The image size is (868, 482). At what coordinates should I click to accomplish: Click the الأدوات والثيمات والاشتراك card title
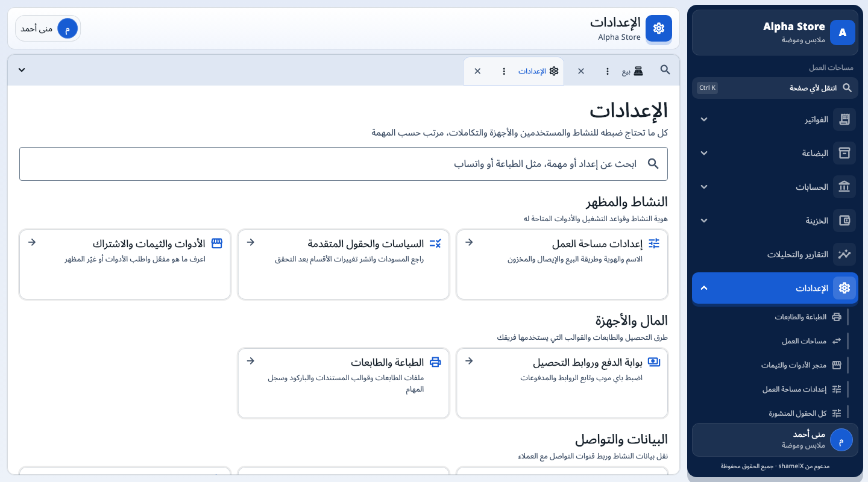click(x=149, y=244)
